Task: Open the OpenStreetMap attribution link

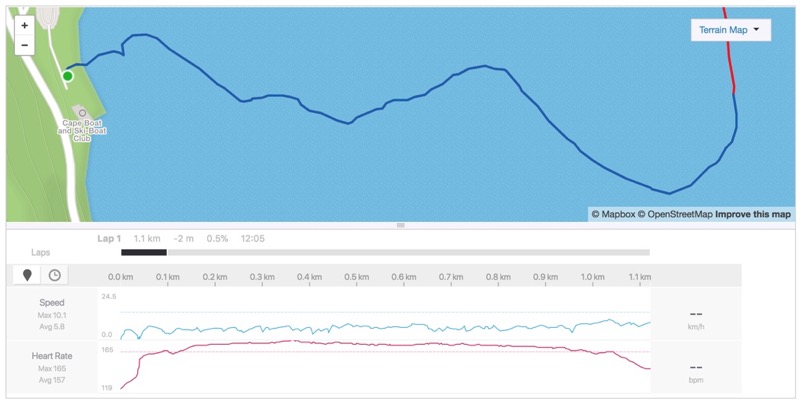Action: [x=675, y=215]
